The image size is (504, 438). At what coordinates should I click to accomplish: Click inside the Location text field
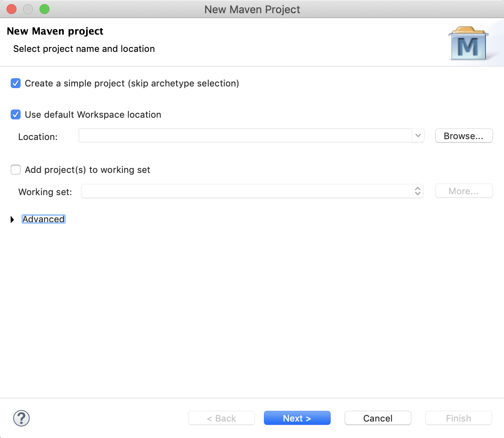[245, 135]
